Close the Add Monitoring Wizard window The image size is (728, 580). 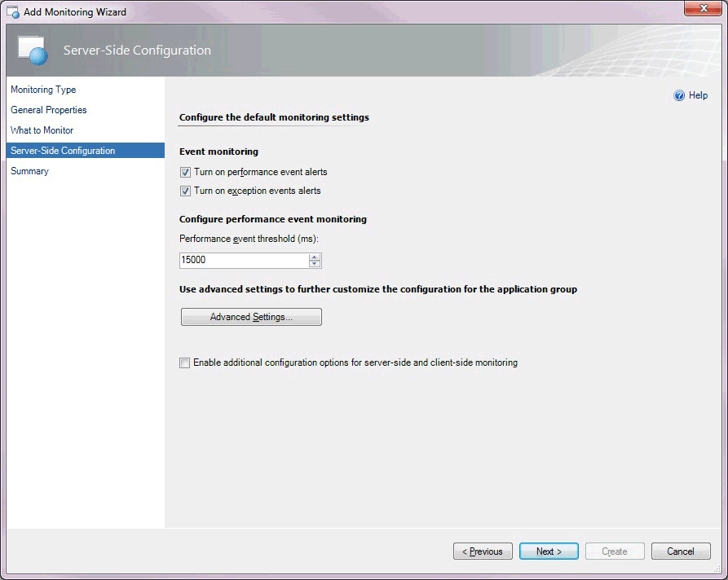point(703,8)
